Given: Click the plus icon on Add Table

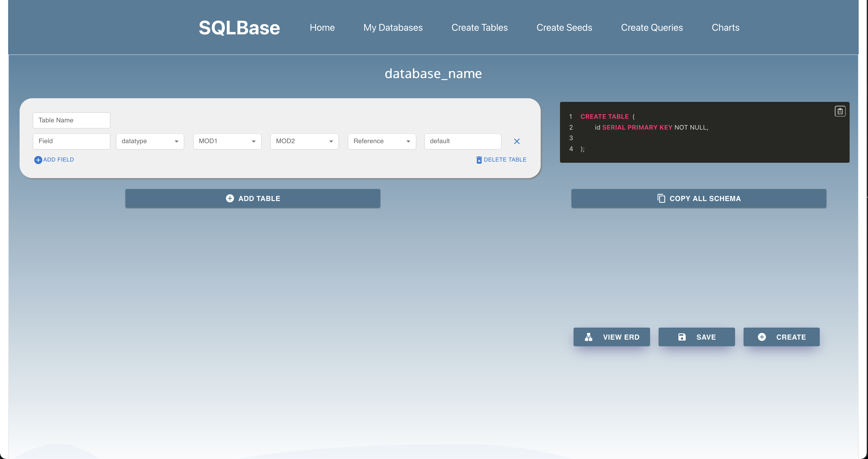Looking at the screenshot, I should pos(230,198).
